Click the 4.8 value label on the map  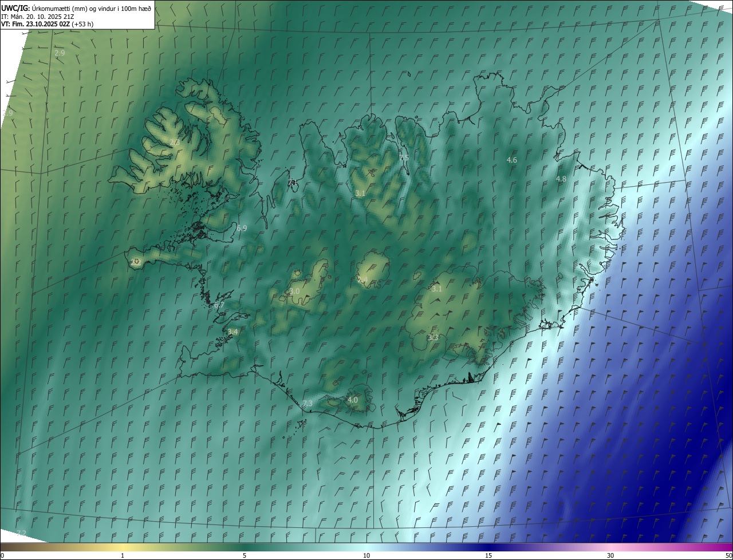pyautogui.click(x=561, y=179)
